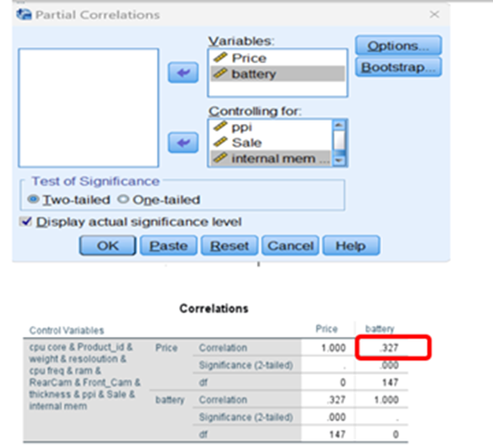
Task: Click the ruler icon next to Price
Action: click(220, 58)
